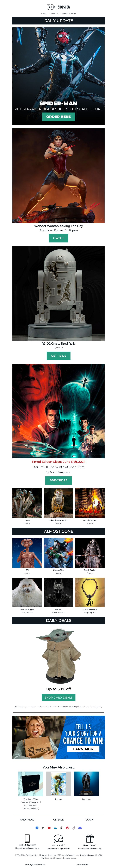
Task: Open the SHOP menu link in header
Action: click(x=44, y=13)
